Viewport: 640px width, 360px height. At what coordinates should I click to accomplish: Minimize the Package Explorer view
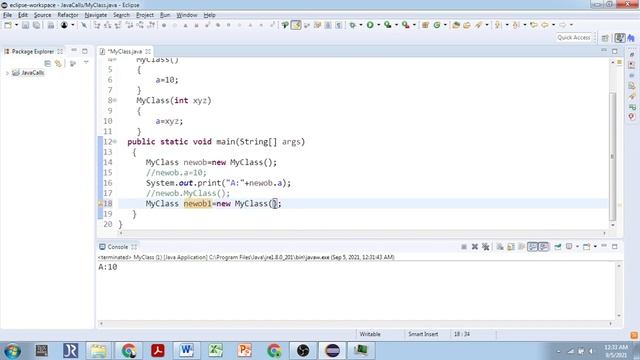point(74,51)
